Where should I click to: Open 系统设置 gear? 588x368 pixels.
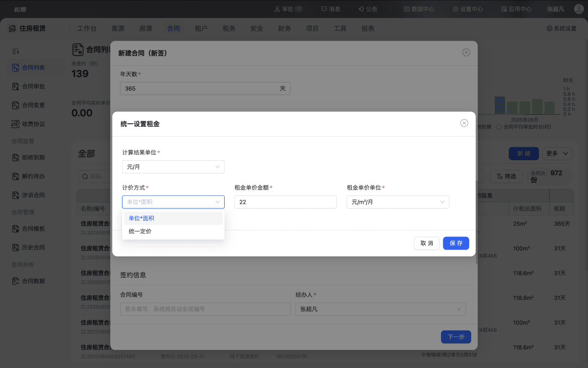(562, 28)
